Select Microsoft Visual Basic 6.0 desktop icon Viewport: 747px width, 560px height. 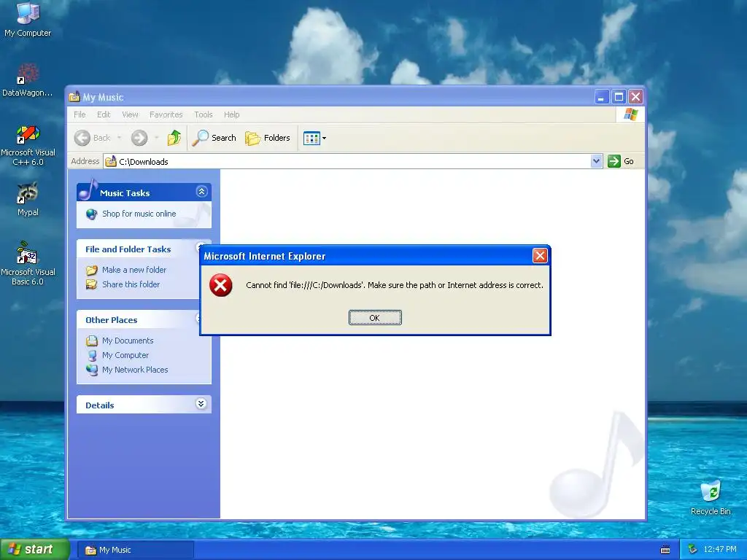pyautogui.click(x=28, y=264)
